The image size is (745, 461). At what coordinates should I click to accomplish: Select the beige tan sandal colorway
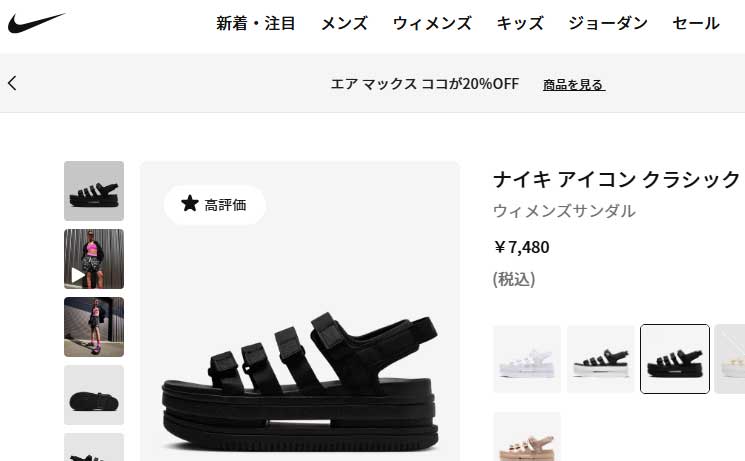coord(527,436)
